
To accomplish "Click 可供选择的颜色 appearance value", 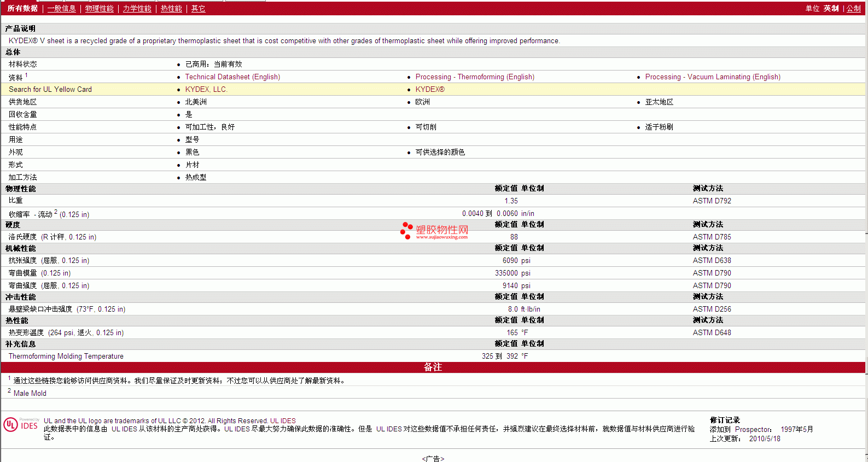I will (440, 153).
